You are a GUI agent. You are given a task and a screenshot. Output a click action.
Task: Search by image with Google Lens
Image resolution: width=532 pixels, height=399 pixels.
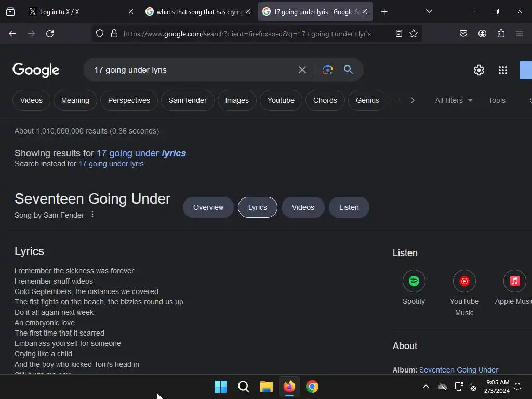coord(327,70)
